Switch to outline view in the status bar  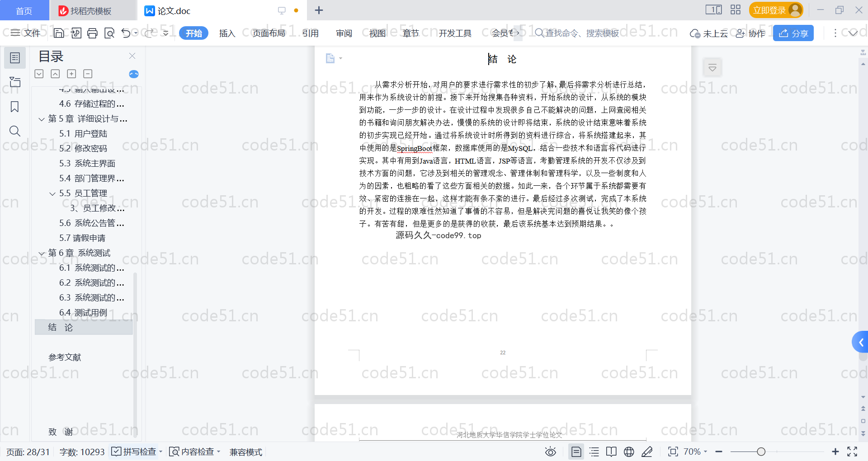[x=594, y=452]
